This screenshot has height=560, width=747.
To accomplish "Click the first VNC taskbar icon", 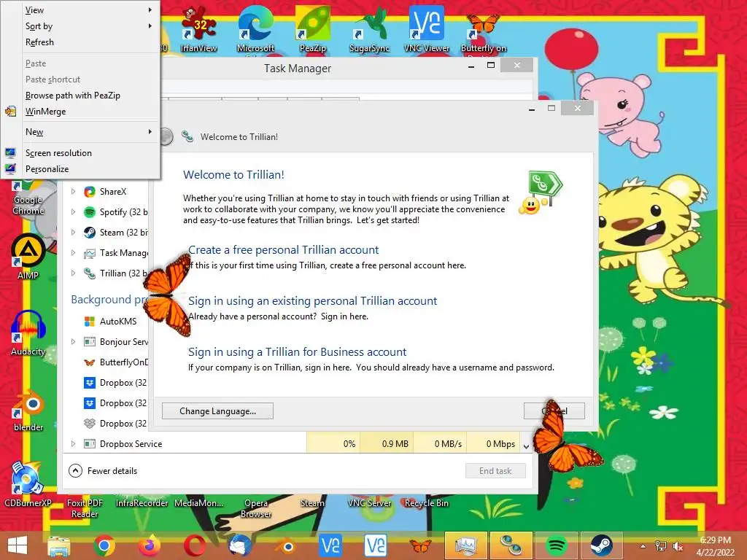I will [x=330, y=545].
